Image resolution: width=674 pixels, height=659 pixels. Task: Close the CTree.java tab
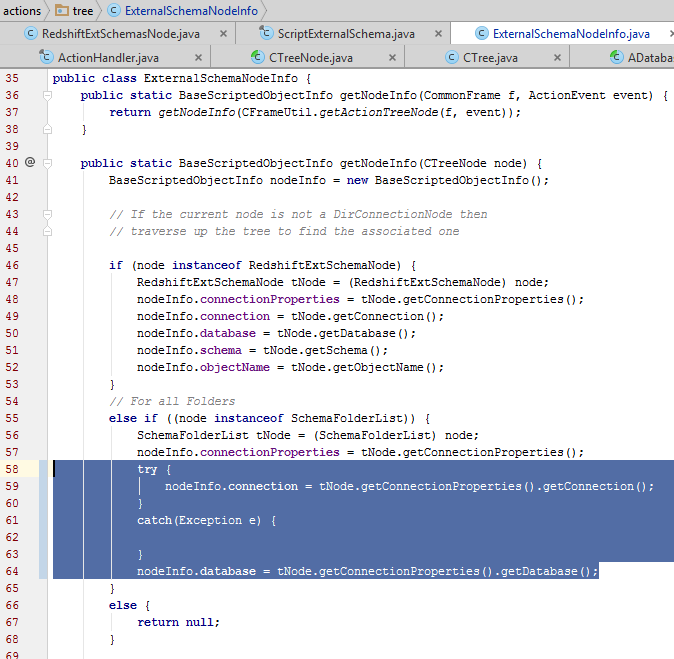pos(557,58)
